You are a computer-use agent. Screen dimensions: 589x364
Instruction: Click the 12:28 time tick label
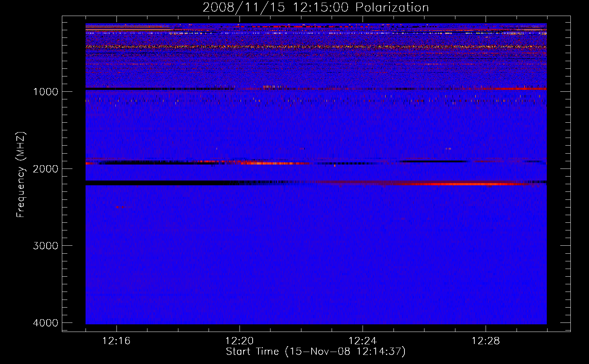[x=486, y=341]
